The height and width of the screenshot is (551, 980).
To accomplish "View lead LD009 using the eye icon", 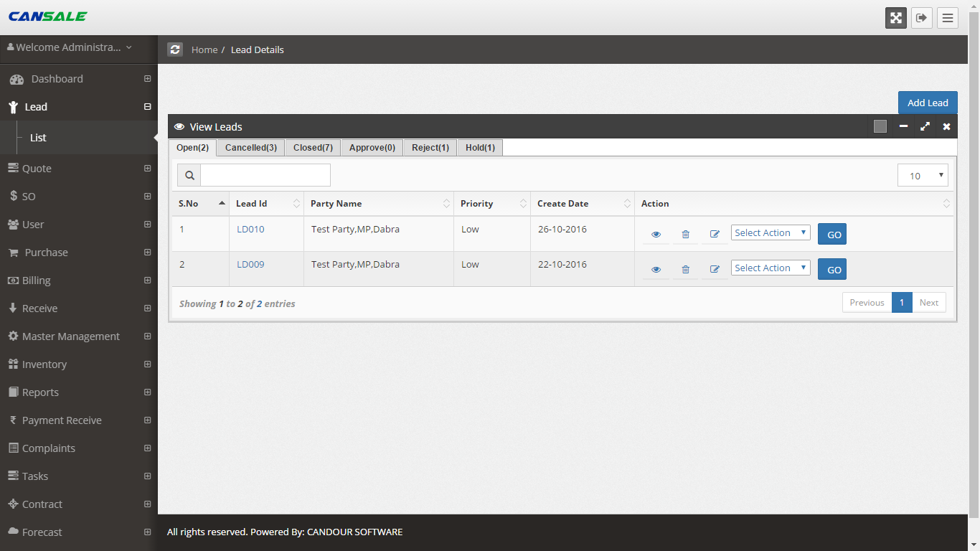I will click(x=656, y=270).
